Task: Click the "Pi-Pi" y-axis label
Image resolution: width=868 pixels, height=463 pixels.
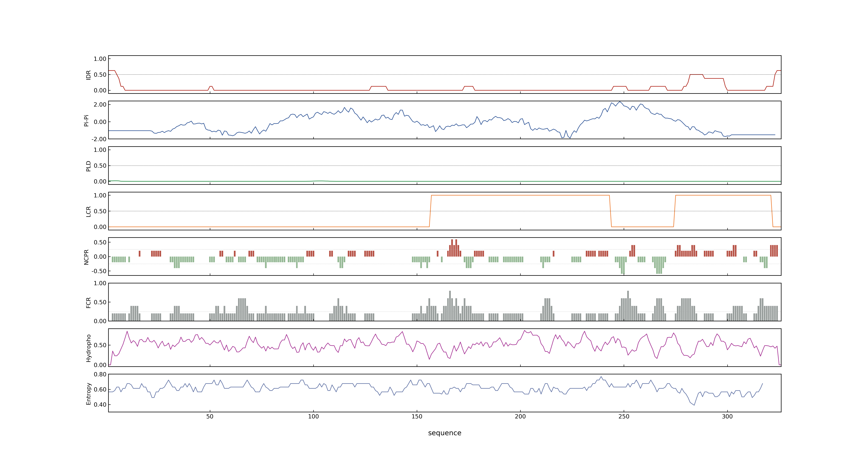Action: (x=86, y=120)
